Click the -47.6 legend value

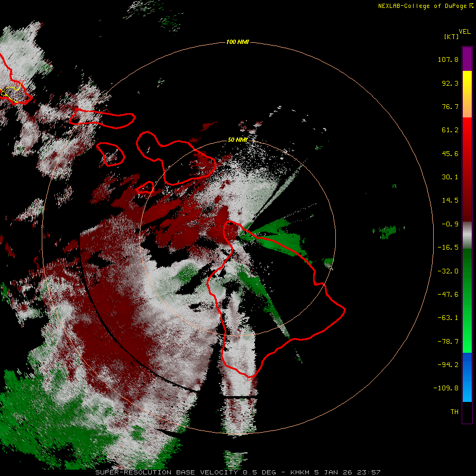(x=448, y=295)
